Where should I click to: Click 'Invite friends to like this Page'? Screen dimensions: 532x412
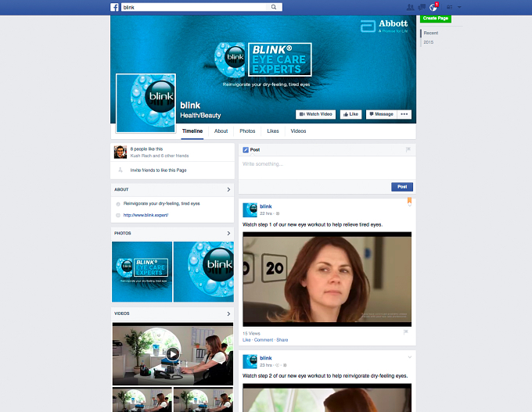pyautogui.click(x=158, y=170)
